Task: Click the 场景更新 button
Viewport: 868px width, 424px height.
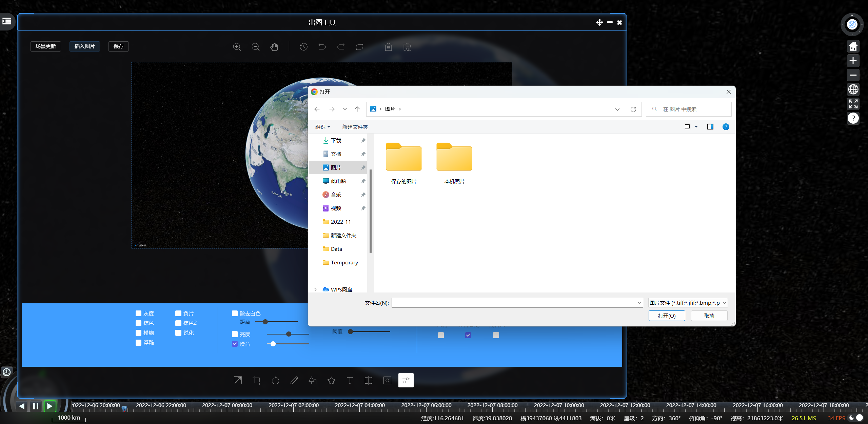Action: [46, 46]
